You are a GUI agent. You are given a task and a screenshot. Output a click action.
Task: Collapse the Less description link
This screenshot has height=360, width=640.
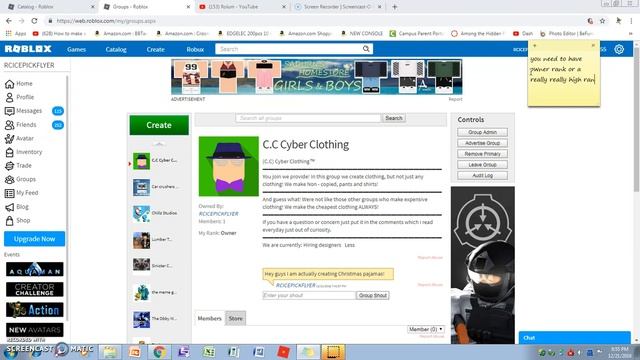point(350,245)
